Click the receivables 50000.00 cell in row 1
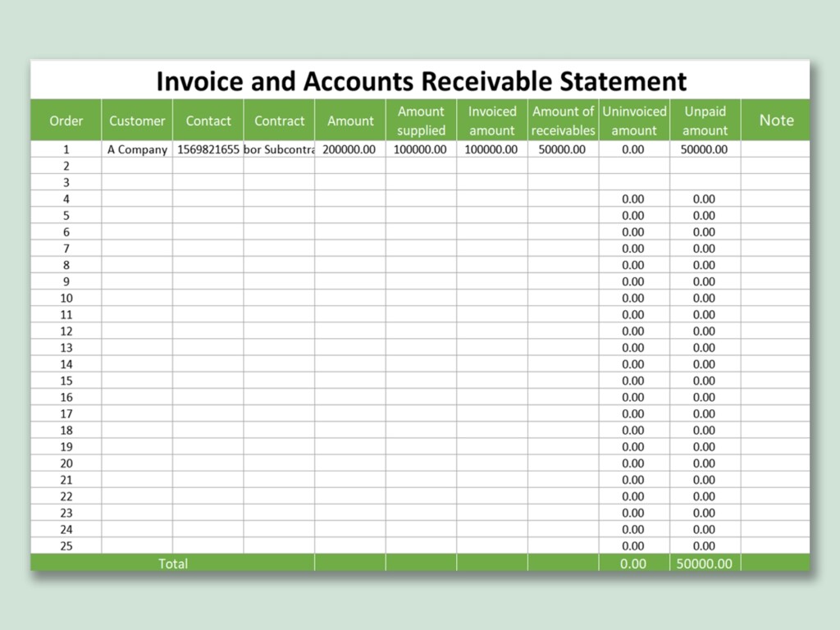 pos(562,149)
